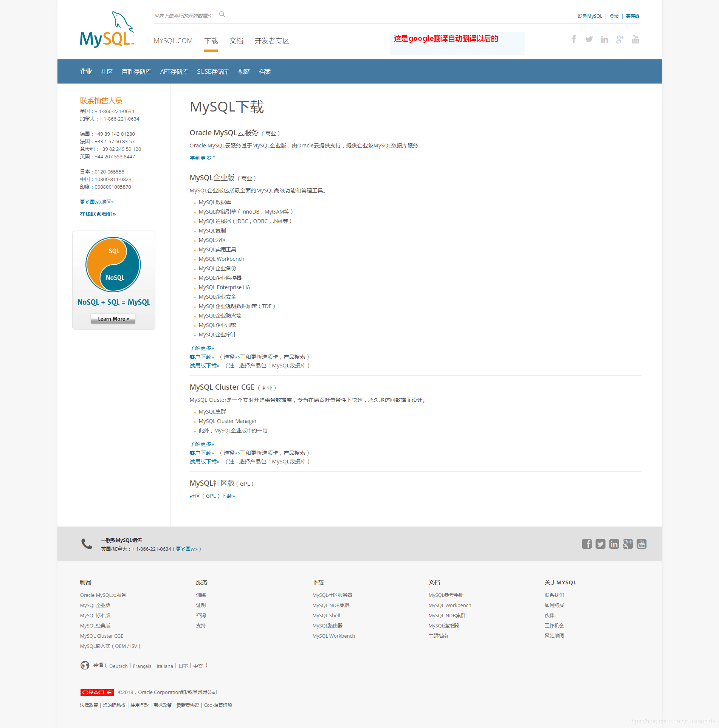
Task: Open MYSQL.COM nav item
Action: coord(173,41)
